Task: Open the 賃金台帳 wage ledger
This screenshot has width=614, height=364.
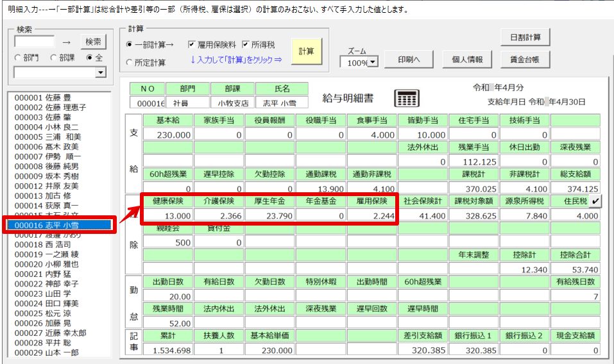Action: 525,60
